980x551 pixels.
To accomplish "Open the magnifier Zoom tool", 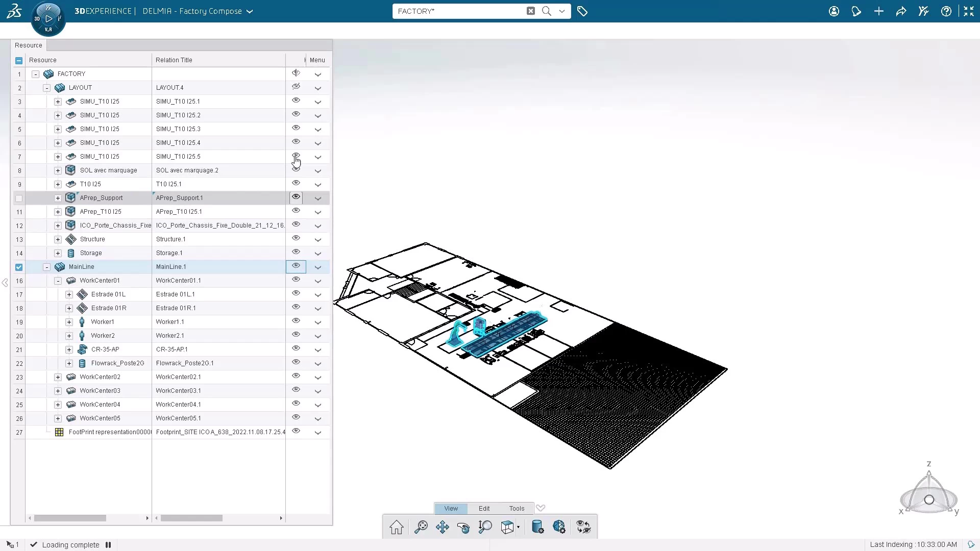I will click(485, 527).
